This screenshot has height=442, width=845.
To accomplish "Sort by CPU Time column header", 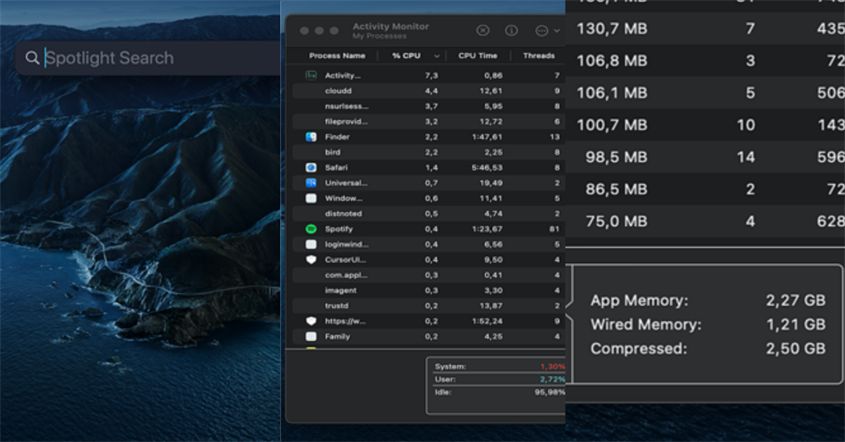I will [477, 56].
